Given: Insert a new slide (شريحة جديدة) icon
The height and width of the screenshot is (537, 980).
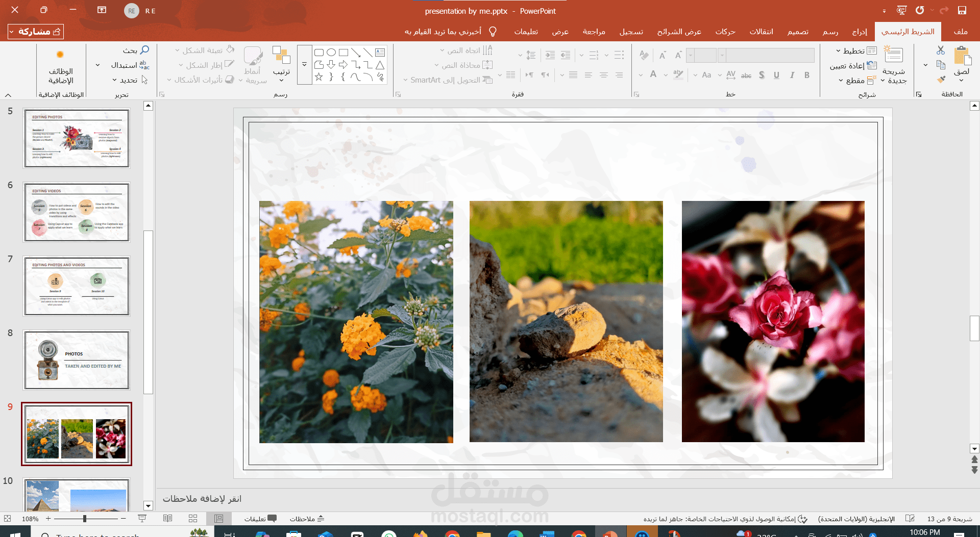Looking at the screenshot, I should [x=894, y=54].
